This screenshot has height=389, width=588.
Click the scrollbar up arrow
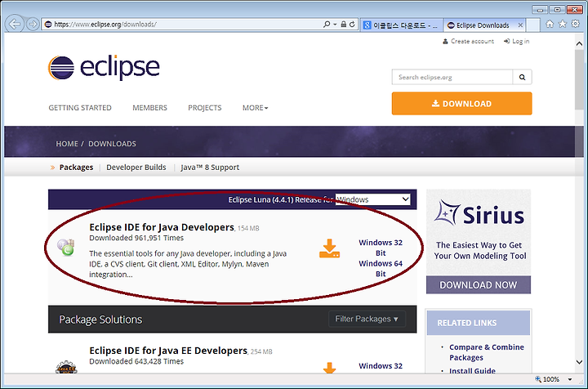pos(579,44)
